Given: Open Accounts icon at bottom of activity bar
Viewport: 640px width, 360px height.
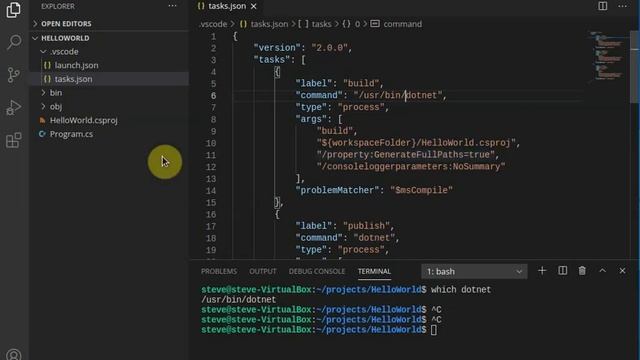Looking at the screenshot, I should pos(13,354).
